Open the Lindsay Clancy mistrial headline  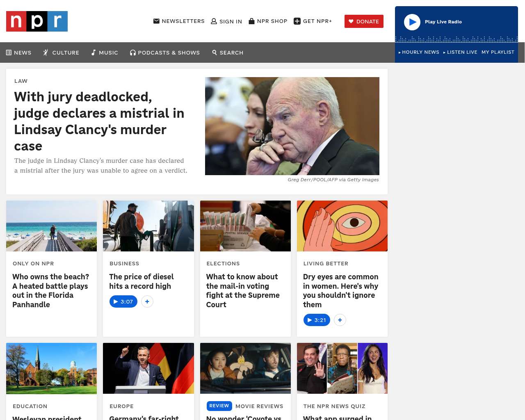coord(99,121)
